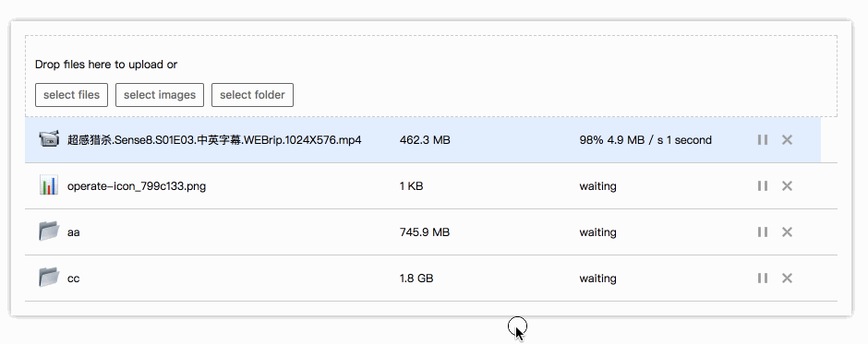Remove the cc folder from queue
Screen dimensions: 868x344
click(x=787, y=278)
